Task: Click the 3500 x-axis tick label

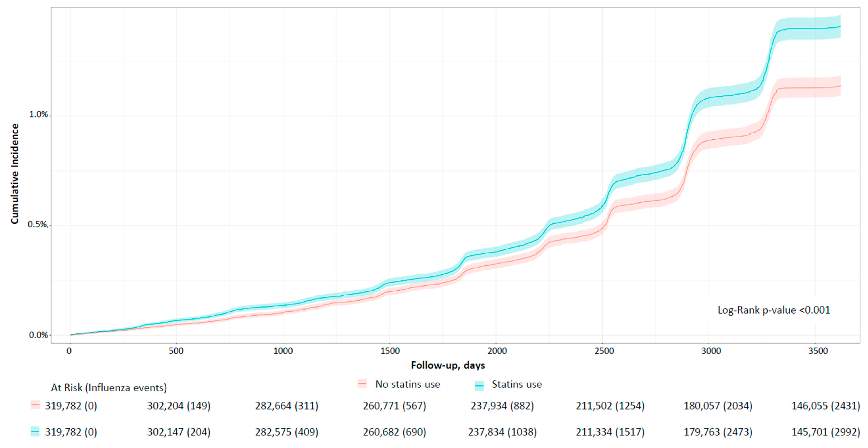Action: coord(818,351)
